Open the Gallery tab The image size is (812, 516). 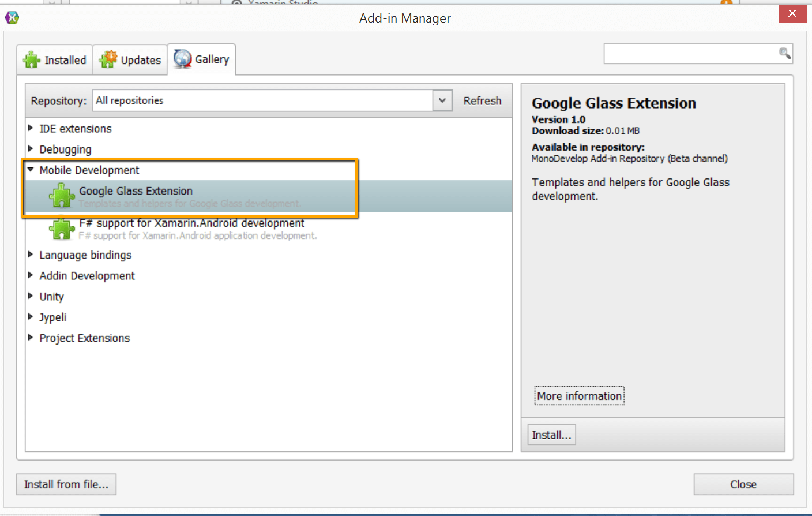click(202, 59)
